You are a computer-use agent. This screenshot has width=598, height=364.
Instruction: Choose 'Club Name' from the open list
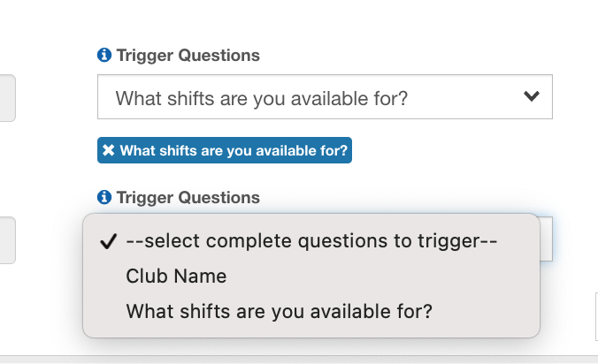(x=177, y=277)
